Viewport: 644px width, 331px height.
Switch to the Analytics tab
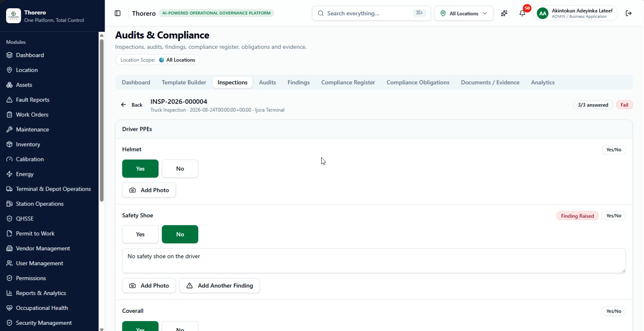point(543,82)
